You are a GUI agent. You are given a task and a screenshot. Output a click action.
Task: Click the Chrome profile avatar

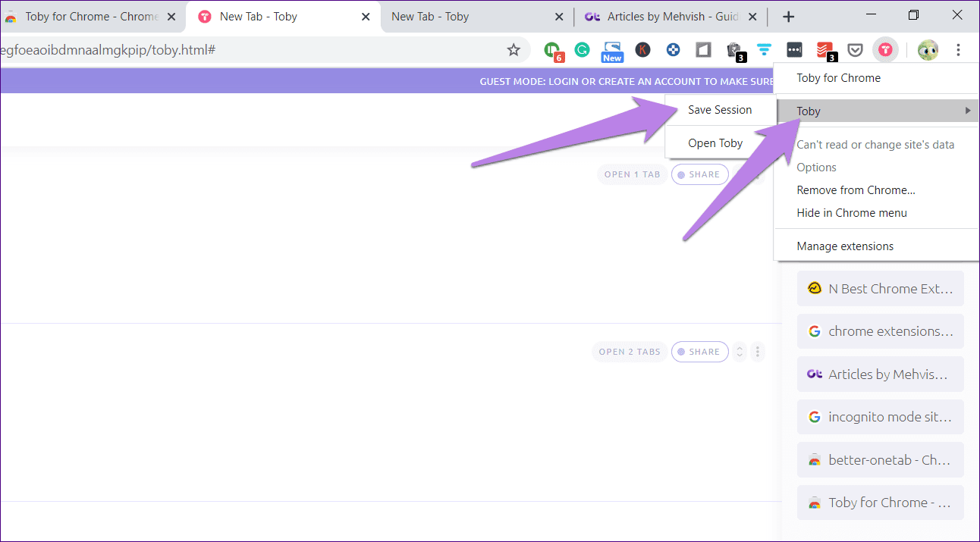tap(928, 49)
